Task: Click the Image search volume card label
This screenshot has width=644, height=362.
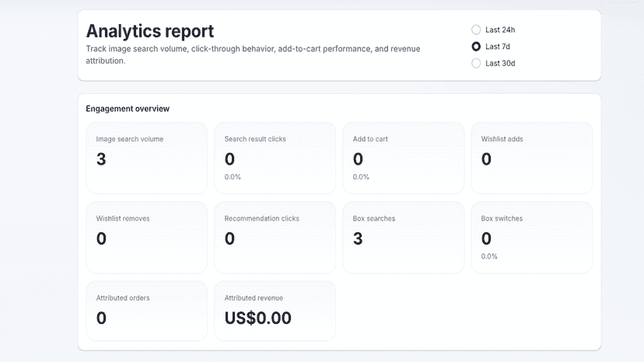Action: coord(130,139)
